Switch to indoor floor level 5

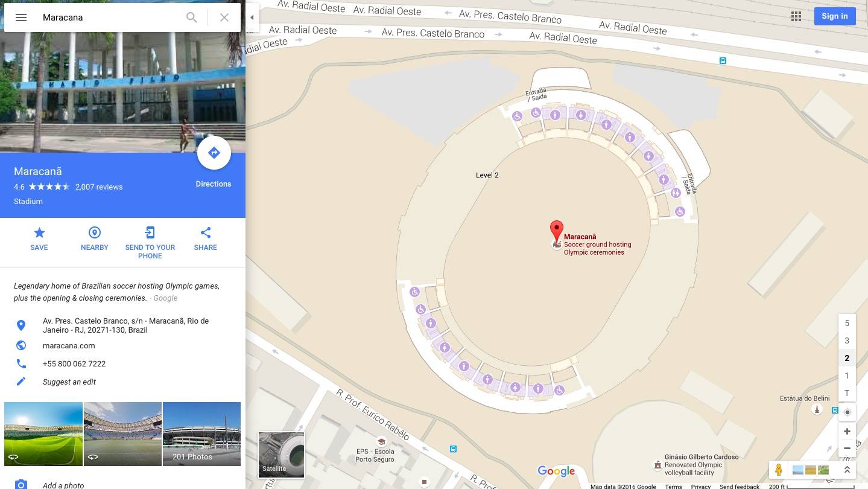click(x=847, y=323)
